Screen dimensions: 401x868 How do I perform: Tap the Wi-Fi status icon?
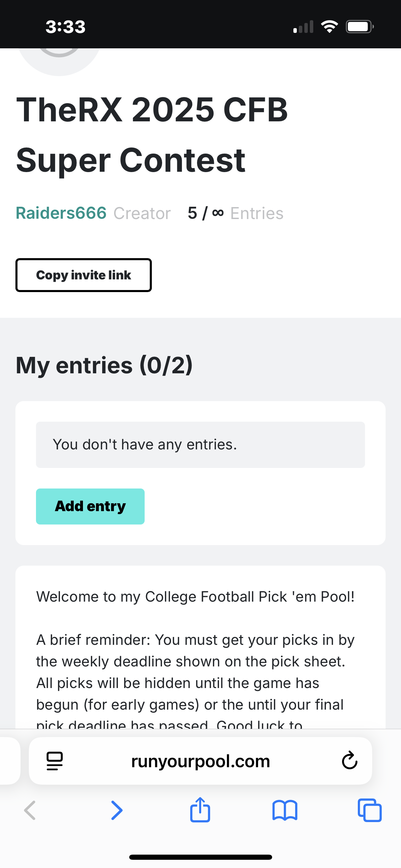point(329,26)
